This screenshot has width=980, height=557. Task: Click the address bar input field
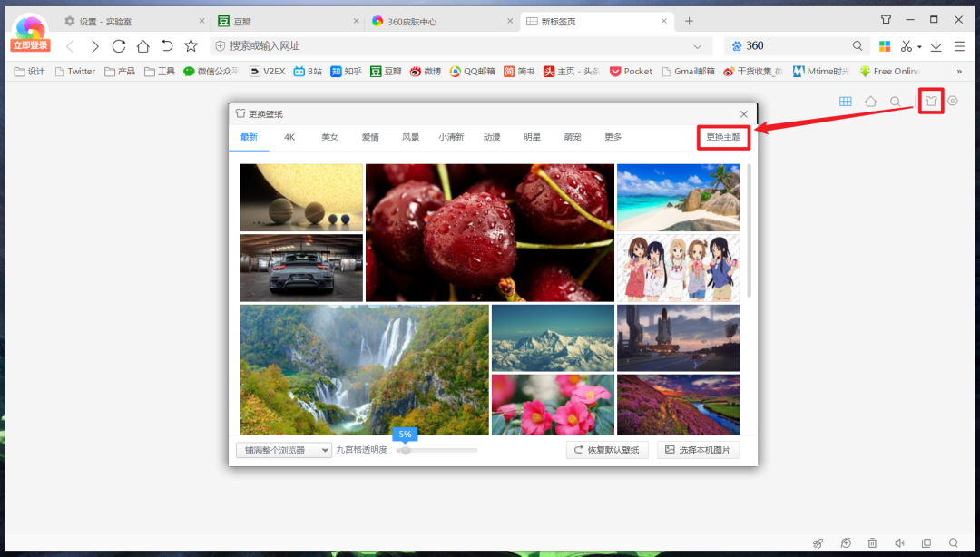click(x=459, y=46)
